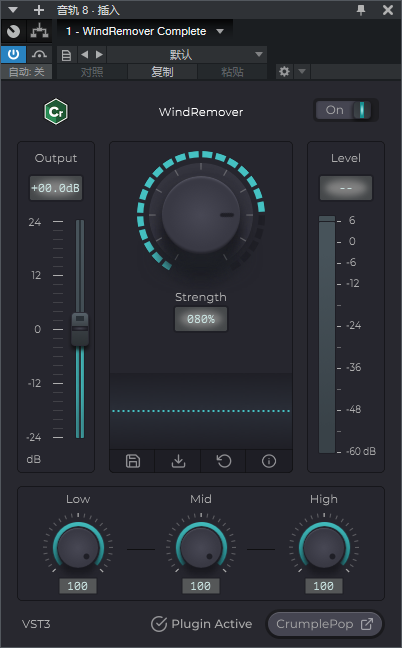Click the CrumplePop Cr hexagon logo
402x648 pixels.
click(56, 112)
